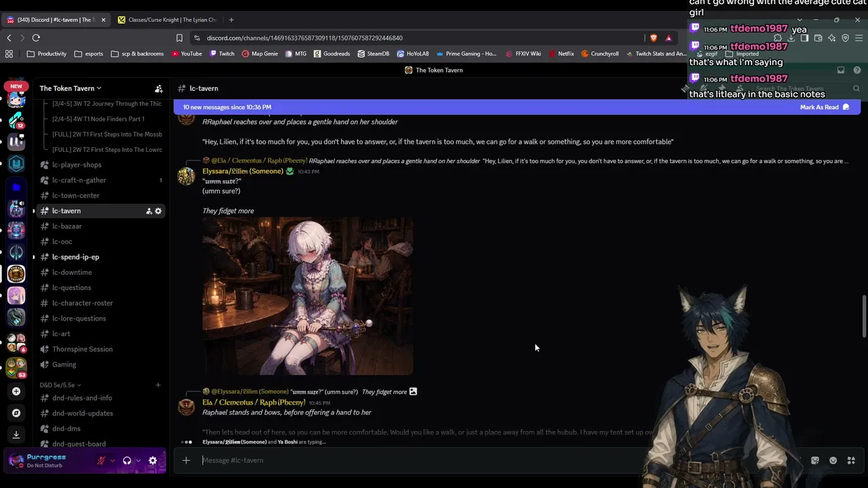Open the Netflix bookmark
The image size is (868, 488).
(x=561, y=54)
